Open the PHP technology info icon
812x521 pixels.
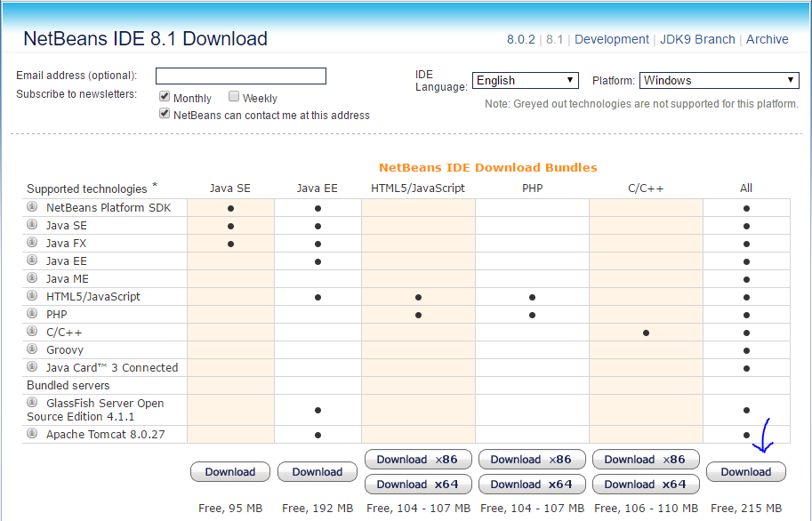coord(31,314)
